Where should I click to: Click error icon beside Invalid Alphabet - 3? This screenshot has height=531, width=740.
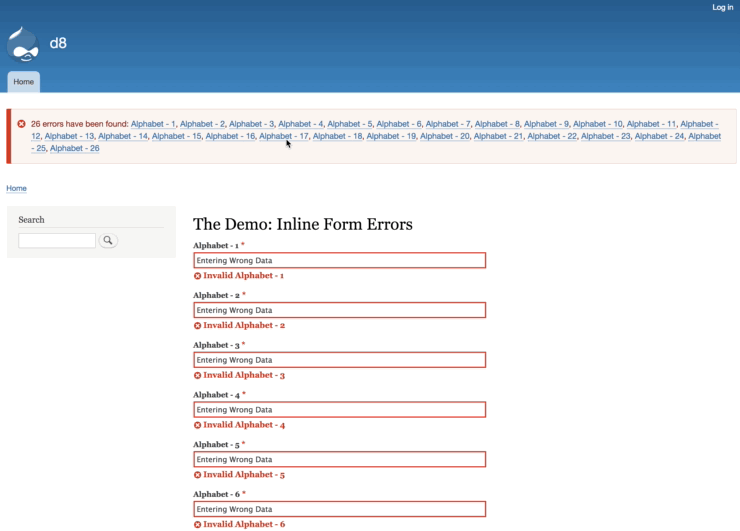click(x=197, y=375)
